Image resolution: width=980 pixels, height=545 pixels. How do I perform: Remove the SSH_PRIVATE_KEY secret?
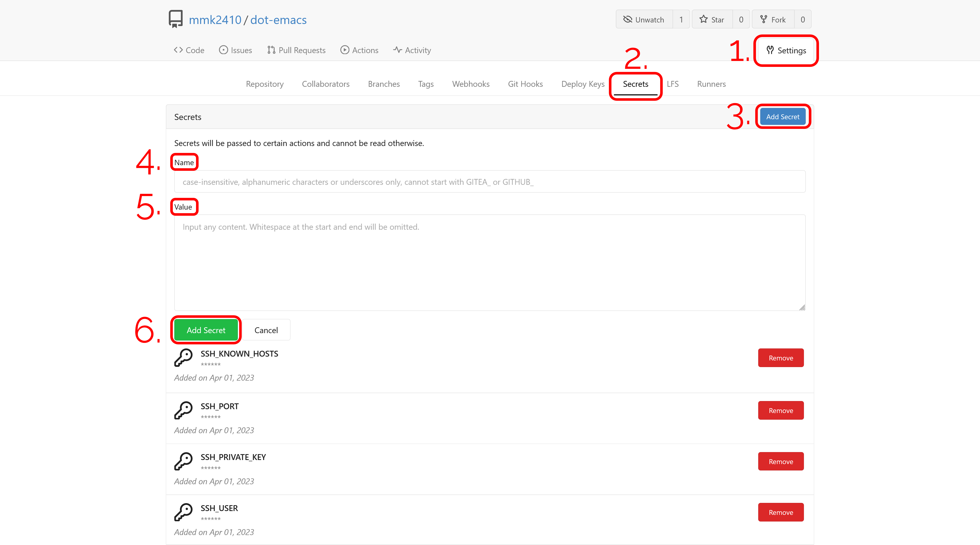(780, 461)
